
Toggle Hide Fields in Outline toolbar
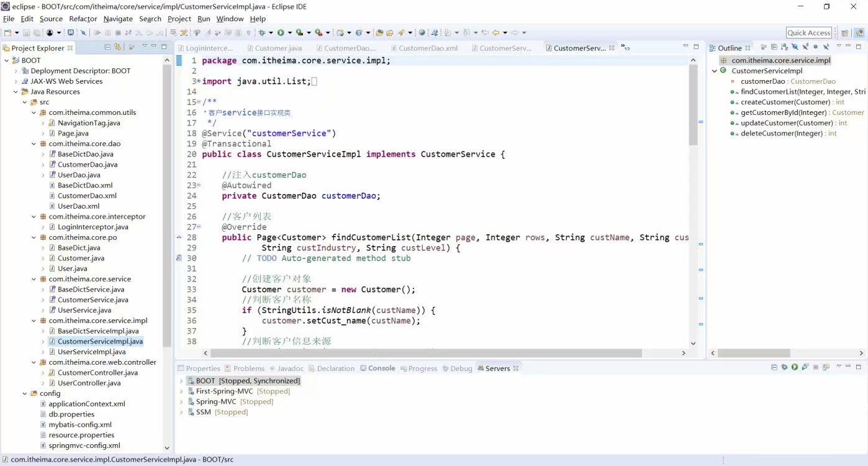tap(795, 47)
